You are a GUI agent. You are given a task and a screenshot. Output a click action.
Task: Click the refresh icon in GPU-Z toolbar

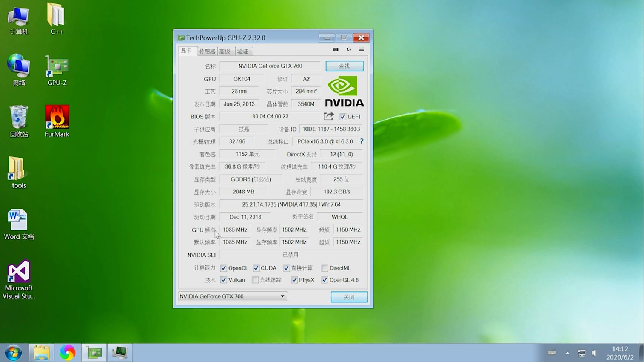[348, 49]
